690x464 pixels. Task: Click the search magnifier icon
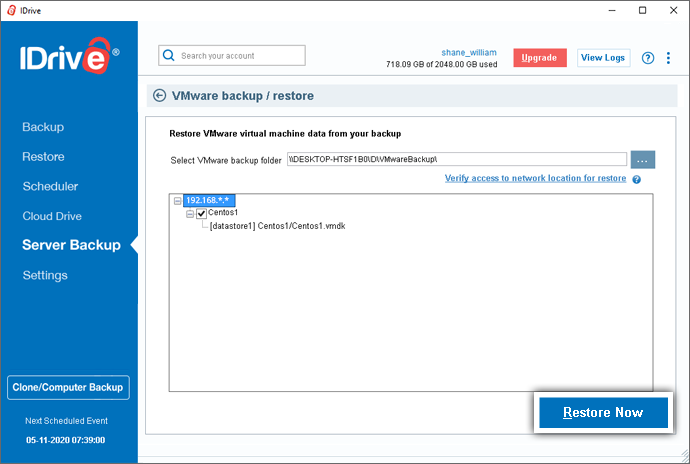pos(168,55)
